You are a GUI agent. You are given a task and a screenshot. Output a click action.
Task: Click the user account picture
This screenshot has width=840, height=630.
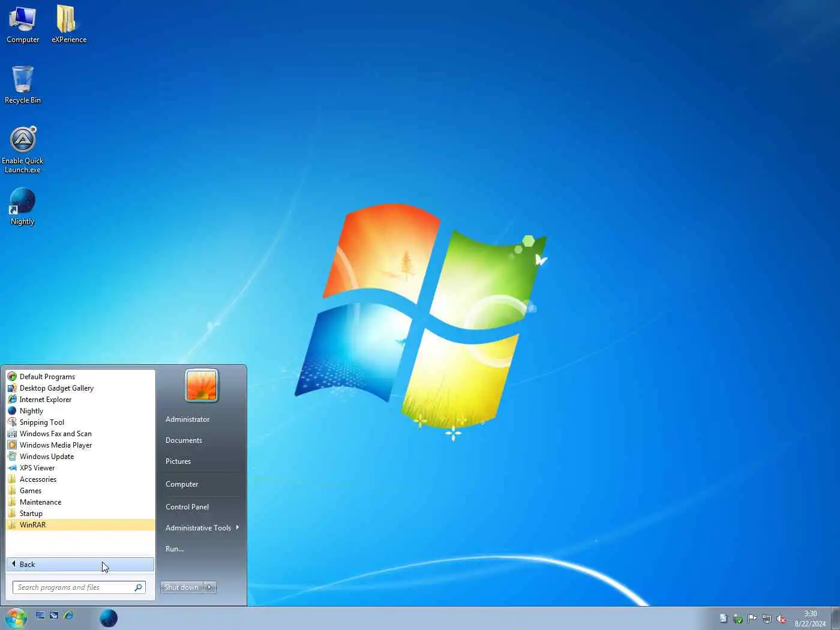(202, 385)
